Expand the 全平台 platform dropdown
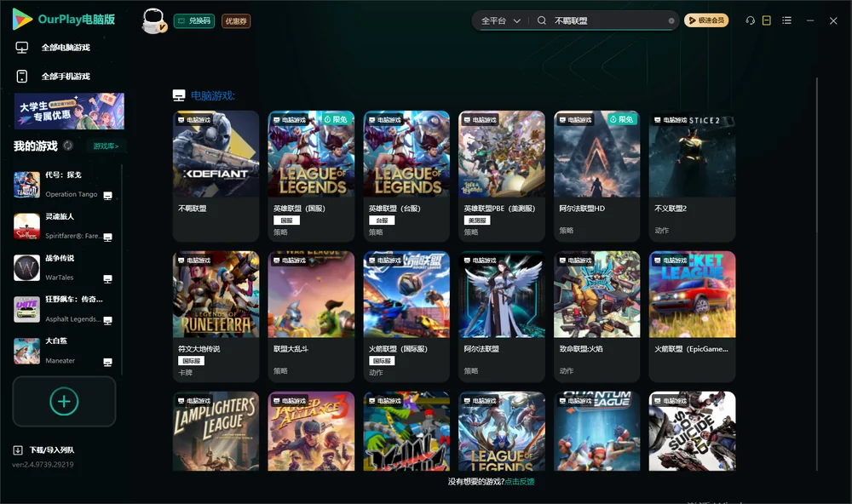The image size is (852, 504). tap(500, 20)
